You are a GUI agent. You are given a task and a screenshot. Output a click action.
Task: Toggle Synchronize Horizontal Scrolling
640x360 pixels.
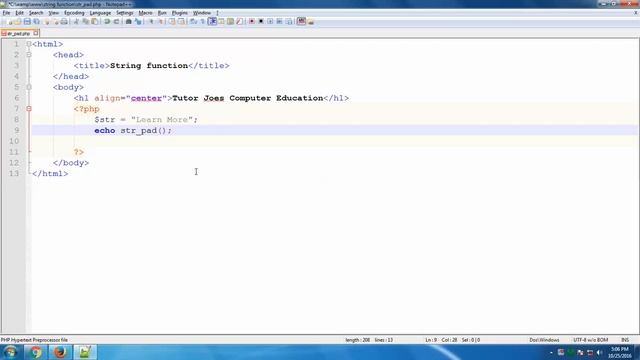(x=181, y=21)
